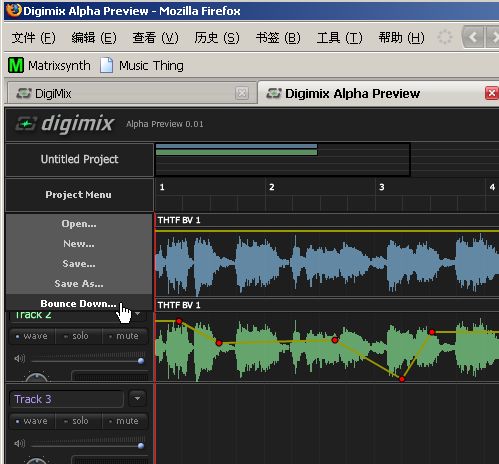Click the Track 2 volume slider handle
499x464 pixels.
click(x=141, y=361)
